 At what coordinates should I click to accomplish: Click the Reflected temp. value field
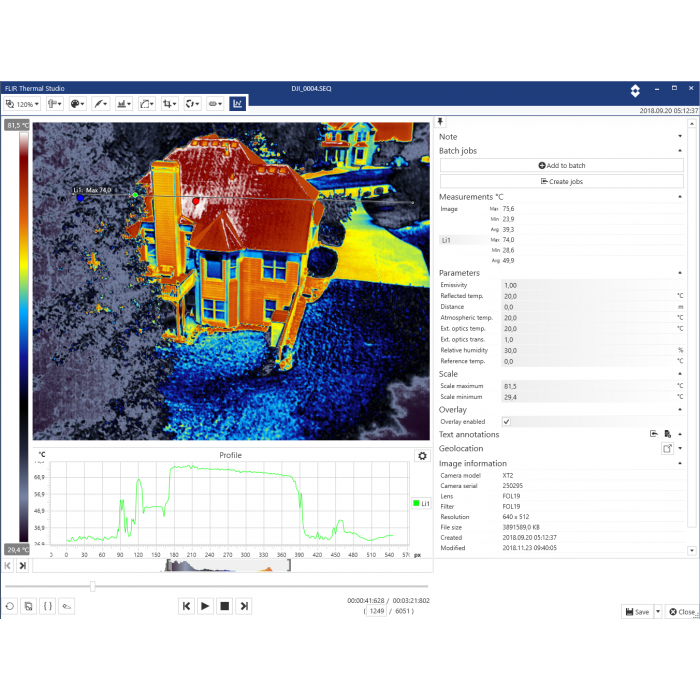[x=589, y=296]
